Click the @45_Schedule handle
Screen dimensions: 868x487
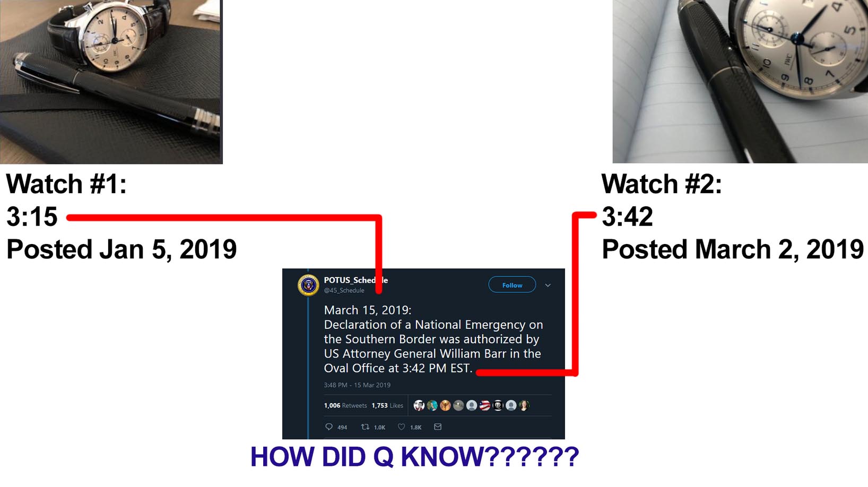(344, 290)
